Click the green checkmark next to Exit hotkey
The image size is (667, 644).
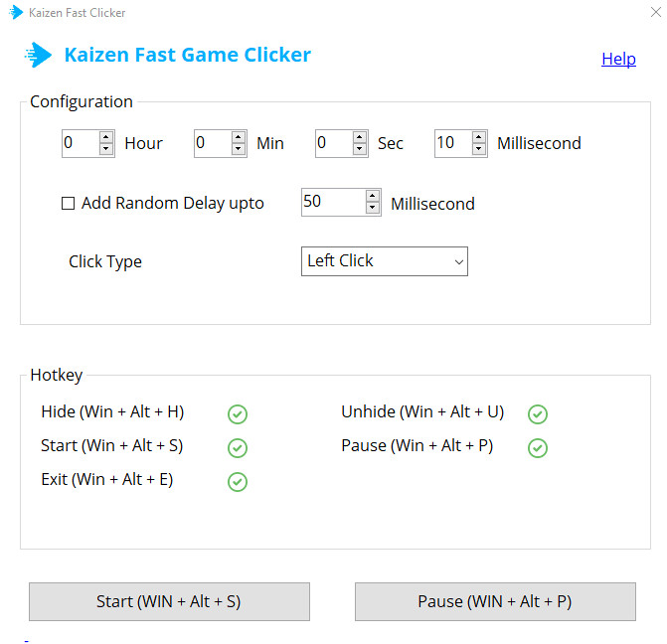pyautogui.click(x=238, y=482)
